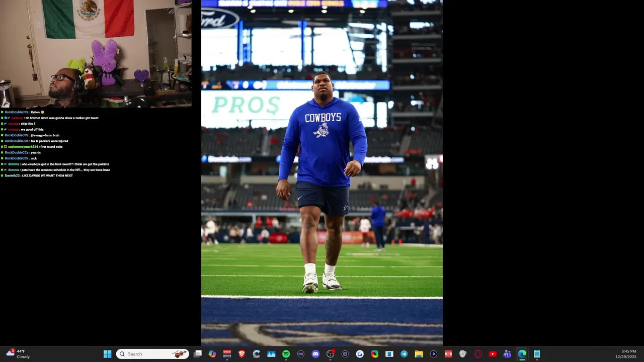Open Brave browser from the taskbar

pos(242,354)
